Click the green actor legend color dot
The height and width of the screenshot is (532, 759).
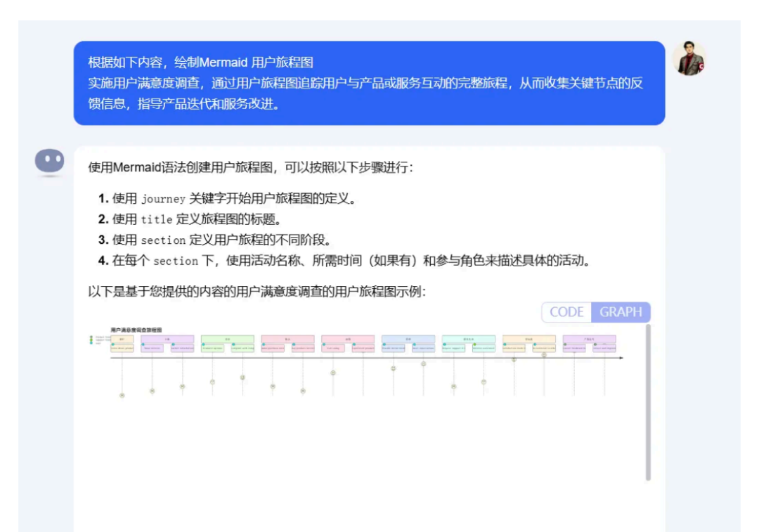click(x=91, y=340)
